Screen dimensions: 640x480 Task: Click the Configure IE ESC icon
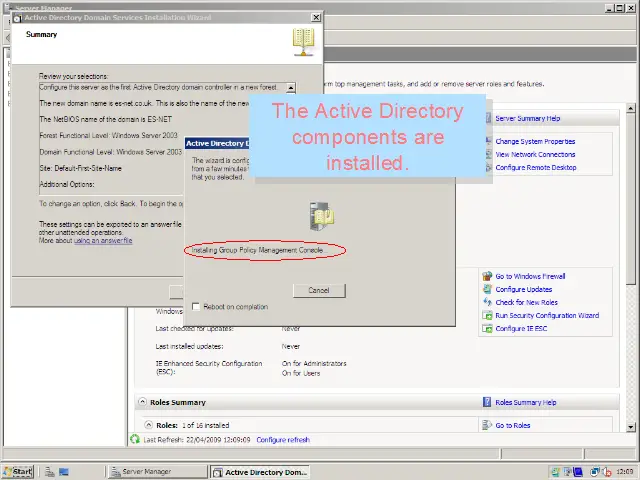pos(487,329)
